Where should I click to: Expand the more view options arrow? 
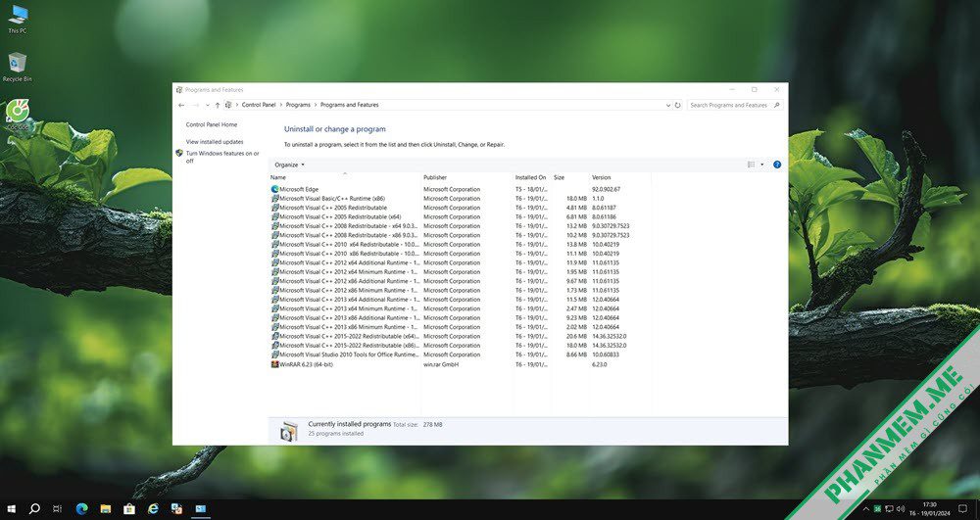coord(761,165)
